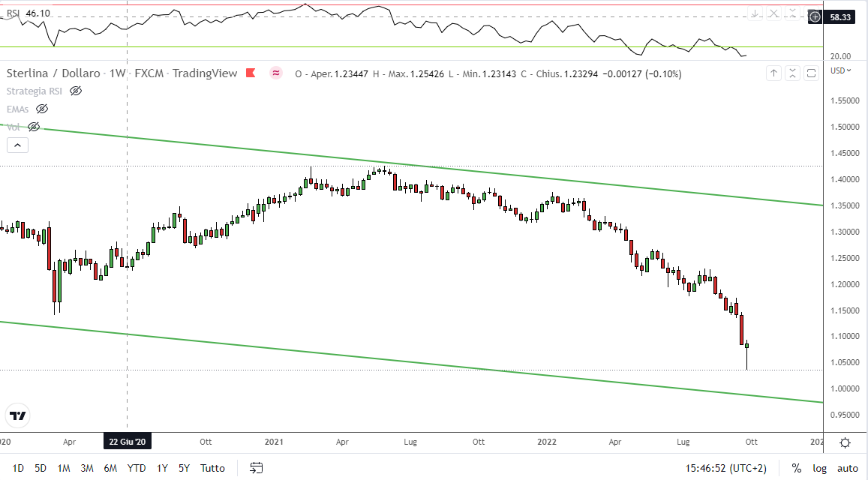Screen dimensions: 868x480
Task: Select the 5Y time range
Action: 184,468
